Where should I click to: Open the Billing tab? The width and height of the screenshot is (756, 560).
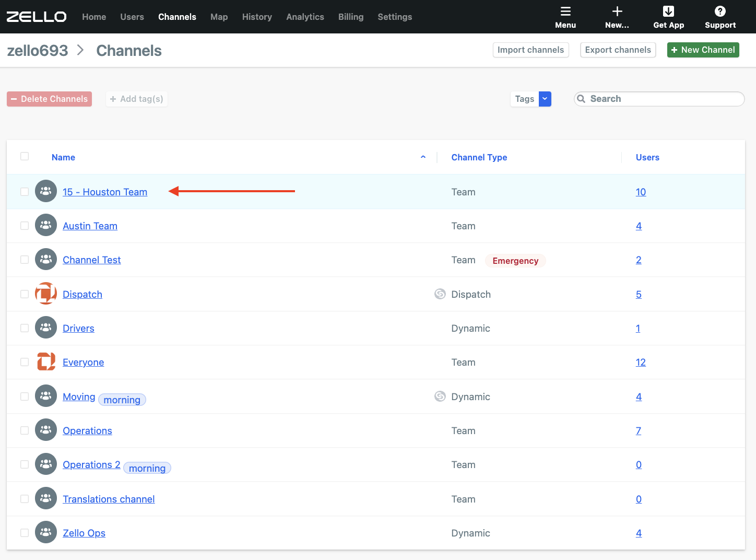(351, 17)
